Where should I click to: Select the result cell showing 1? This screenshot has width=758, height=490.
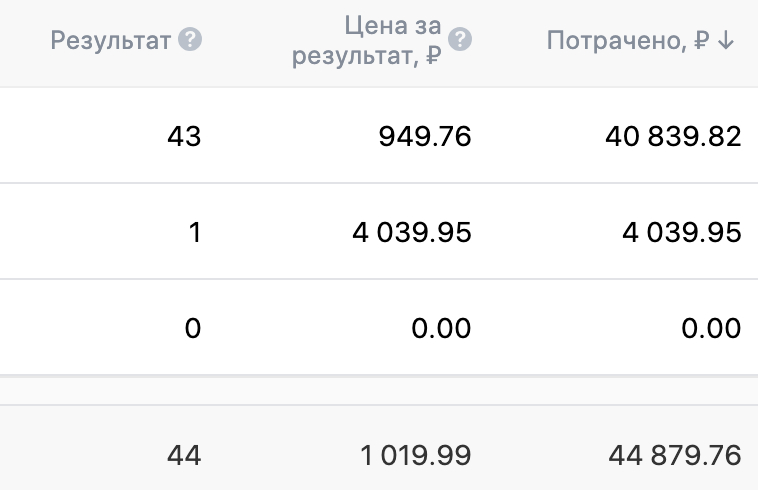[195, 233]
